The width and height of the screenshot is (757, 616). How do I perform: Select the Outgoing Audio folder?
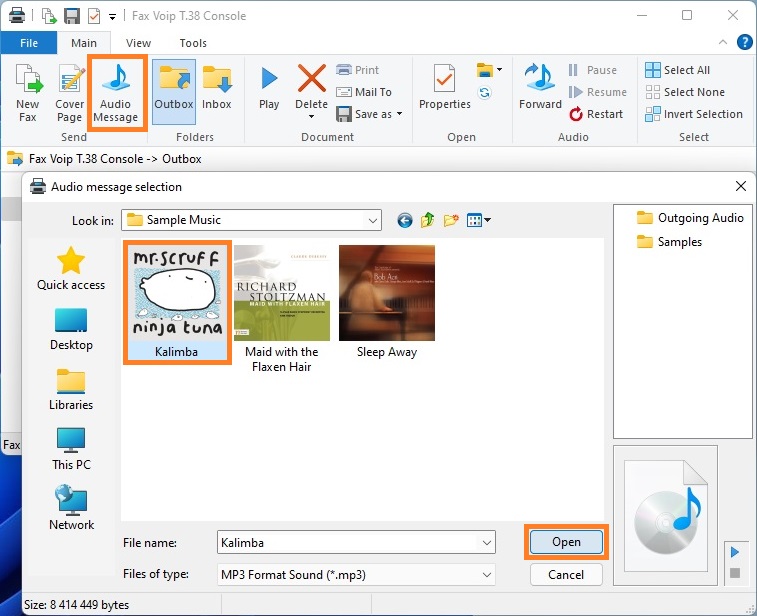690,218
